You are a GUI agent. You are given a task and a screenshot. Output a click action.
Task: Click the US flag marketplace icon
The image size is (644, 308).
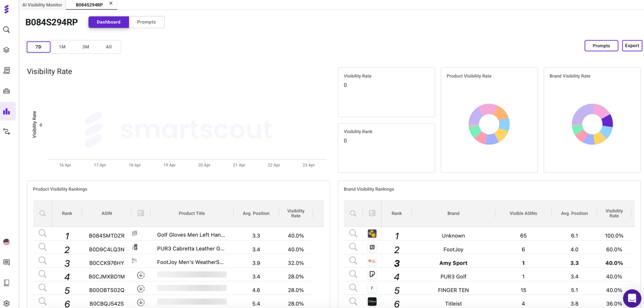[x=6, y=242]
